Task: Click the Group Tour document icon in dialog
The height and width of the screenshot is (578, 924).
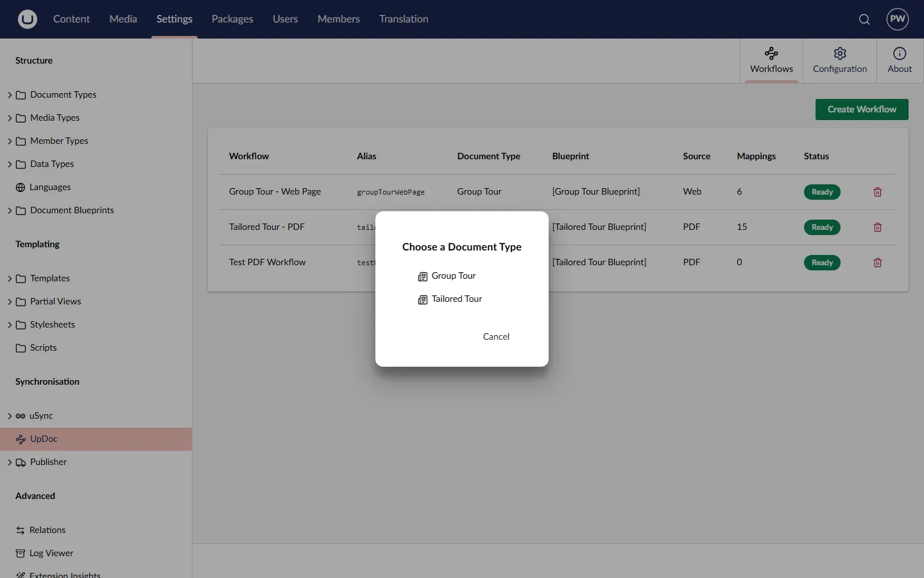Action: click(x=423, y=277)
